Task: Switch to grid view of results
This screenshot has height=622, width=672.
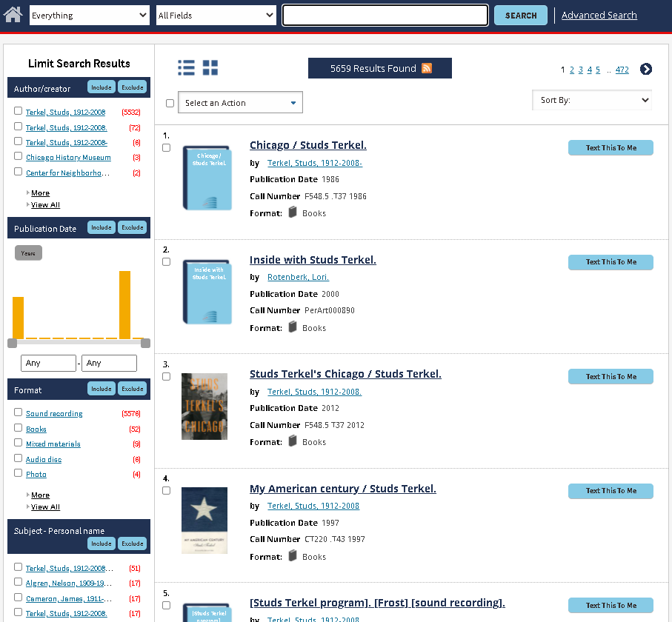Action: tap(210, 67)
